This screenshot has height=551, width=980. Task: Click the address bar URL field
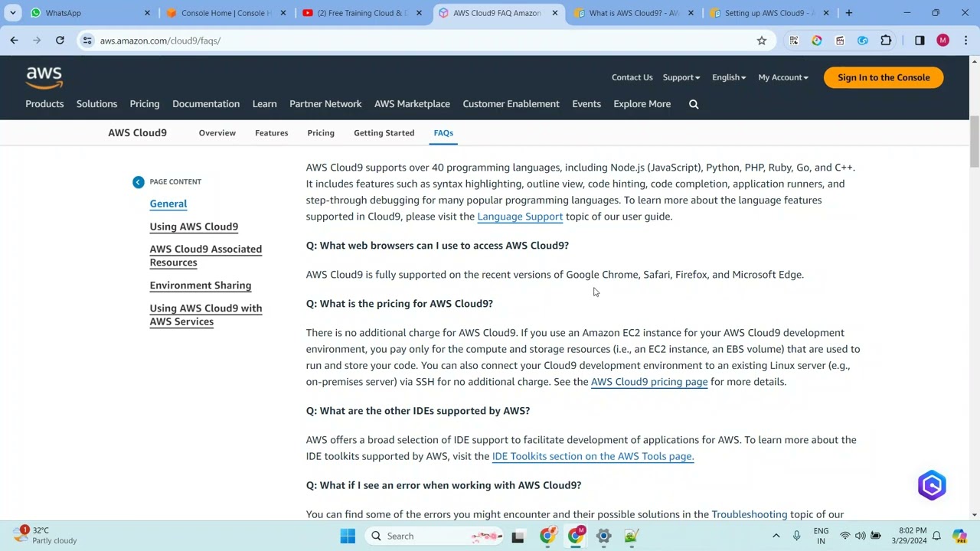pyautogui.click(x=421, y=41)
